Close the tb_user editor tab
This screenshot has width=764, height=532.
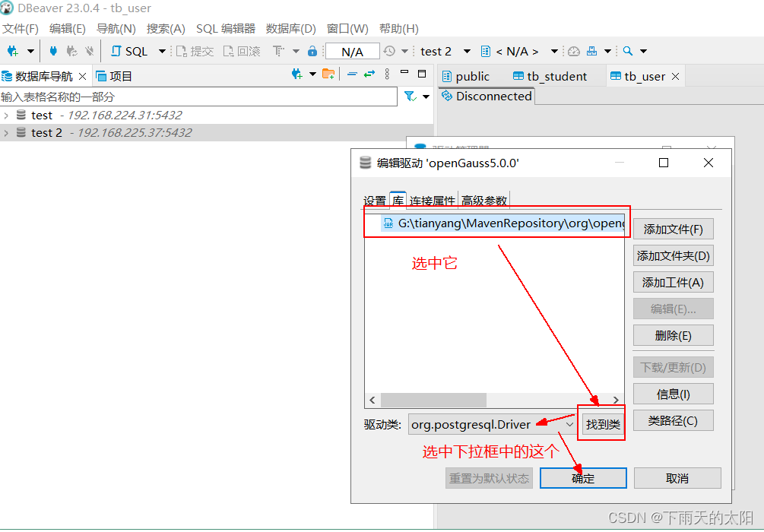pyautogui.click(x=675, y=77)
